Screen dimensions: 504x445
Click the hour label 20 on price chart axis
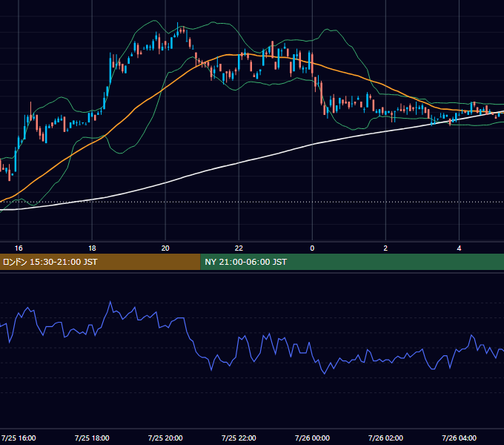165,248
